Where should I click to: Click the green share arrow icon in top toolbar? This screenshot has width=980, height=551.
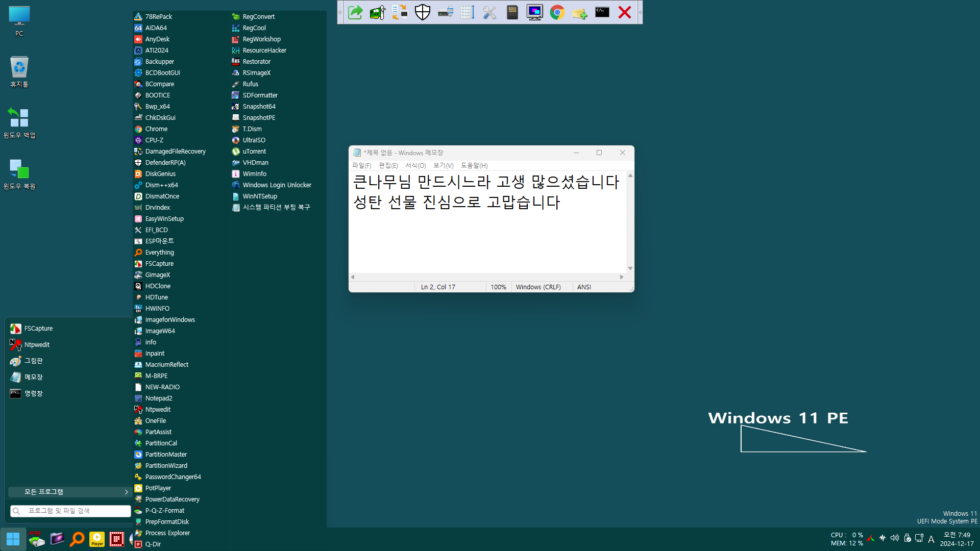coord(355,12)
